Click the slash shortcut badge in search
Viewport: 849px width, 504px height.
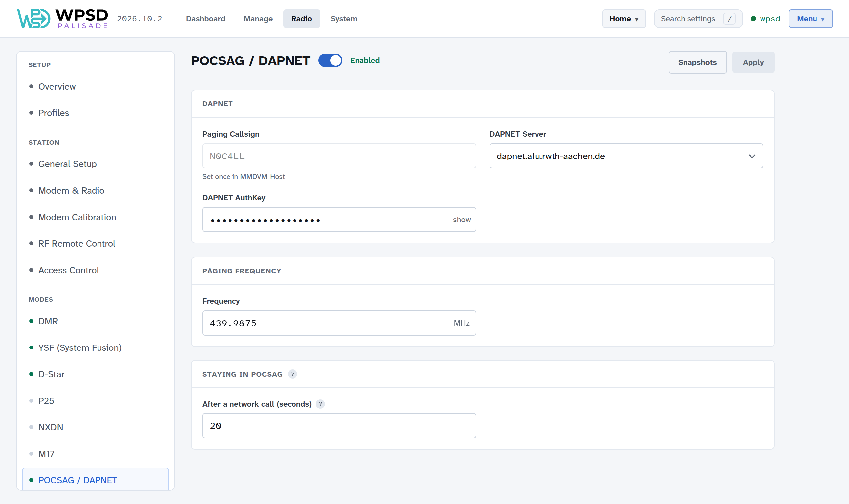tap(729, 19)
